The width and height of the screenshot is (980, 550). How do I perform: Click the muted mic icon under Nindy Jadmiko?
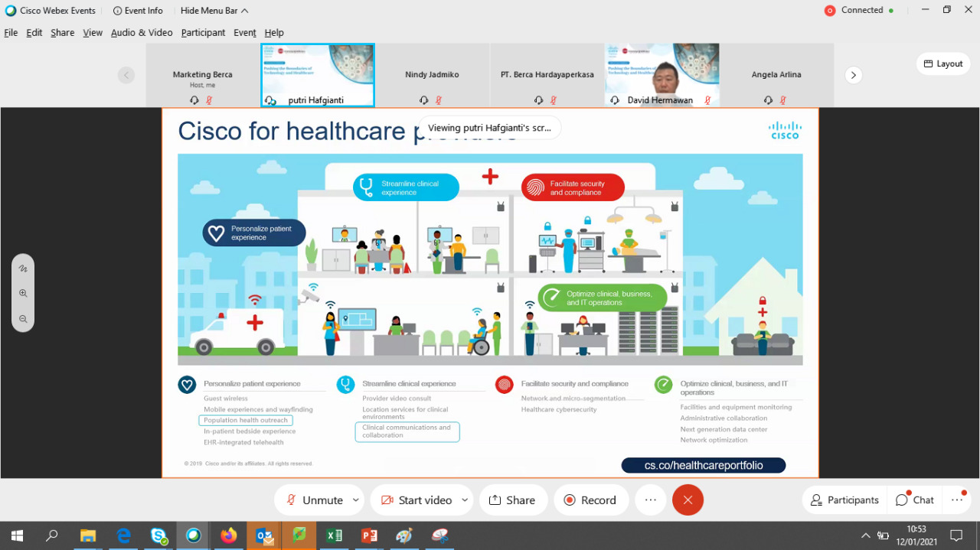(439, 100)
